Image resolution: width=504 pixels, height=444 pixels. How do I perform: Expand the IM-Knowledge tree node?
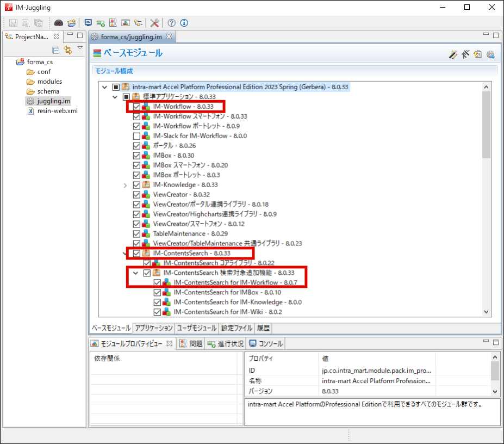[x=126, y=185]
